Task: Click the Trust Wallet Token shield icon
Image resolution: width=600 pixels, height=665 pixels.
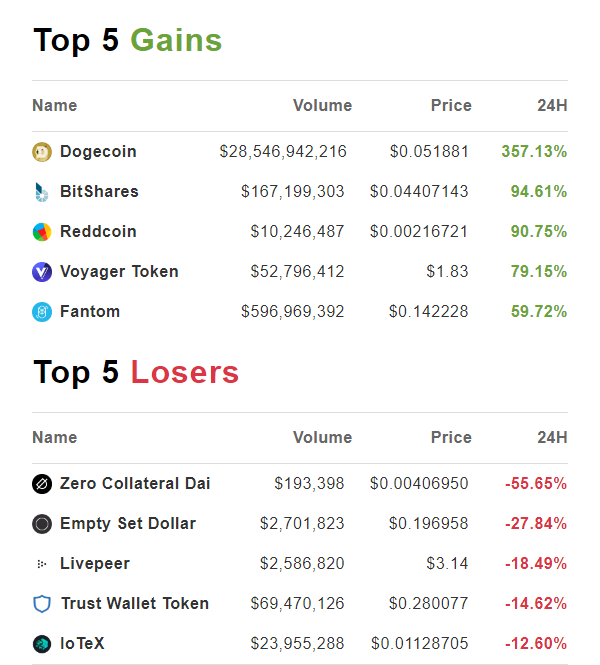Action: (41, 604)
